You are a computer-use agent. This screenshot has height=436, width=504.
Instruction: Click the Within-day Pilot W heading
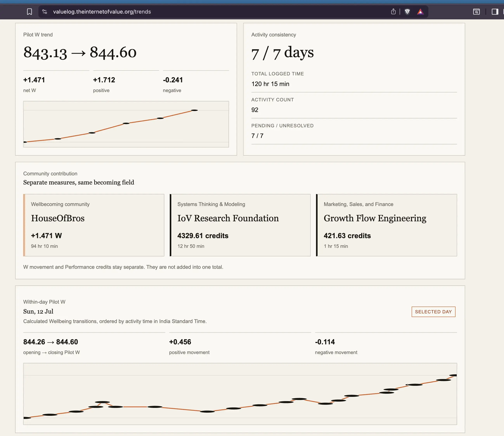[x=44, y=302]
